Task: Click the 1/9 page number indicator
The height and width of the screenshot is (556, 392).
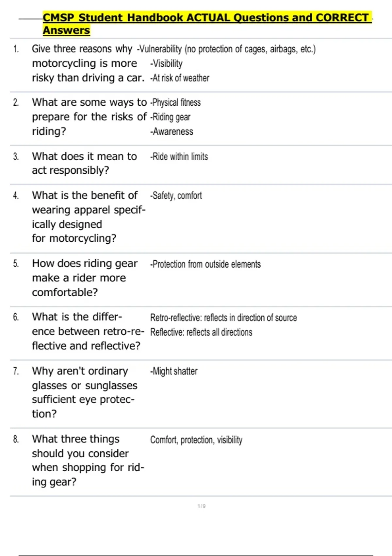Action: (x=202, y=506)
